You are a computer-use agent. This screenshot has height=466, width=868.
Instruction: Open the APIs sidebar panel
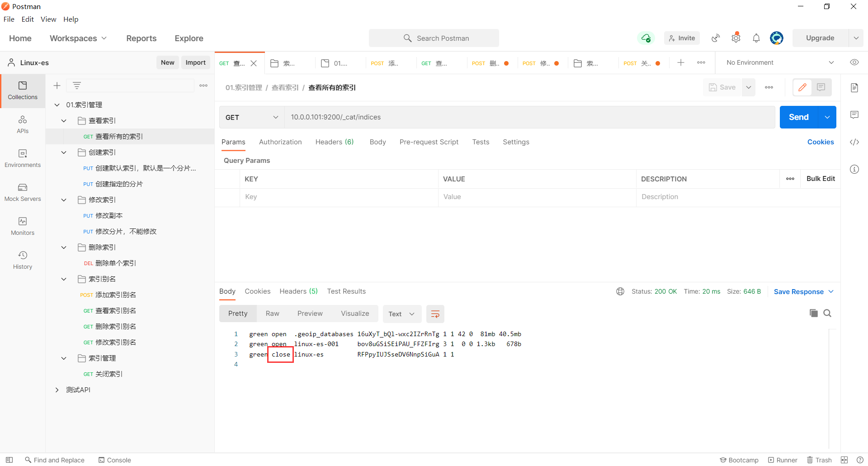pos(23,124)
